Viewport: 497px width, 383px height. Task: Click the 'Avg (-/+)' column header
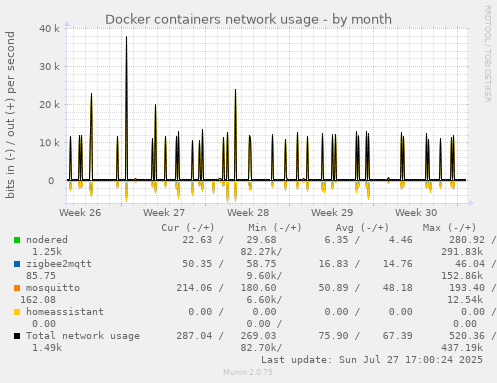point(362,228)
